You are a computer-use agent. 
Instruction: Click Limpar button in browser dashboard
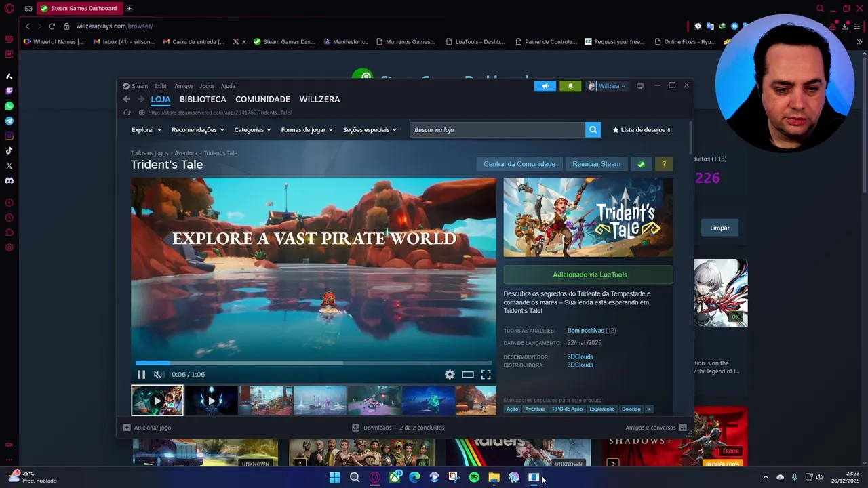pyautogui.click(x=719, y=228)
